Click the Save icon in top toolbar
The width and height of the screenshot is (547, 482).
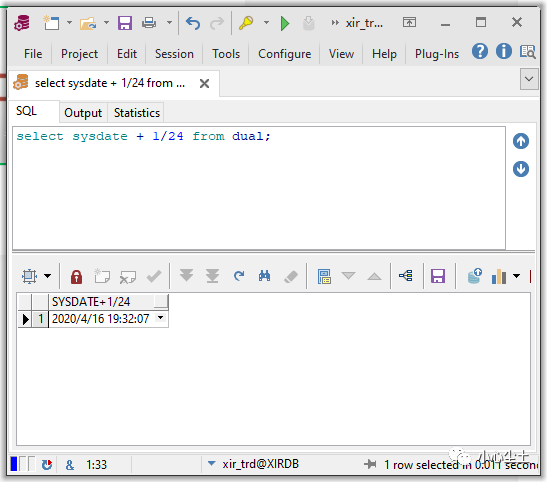[125, 23]
